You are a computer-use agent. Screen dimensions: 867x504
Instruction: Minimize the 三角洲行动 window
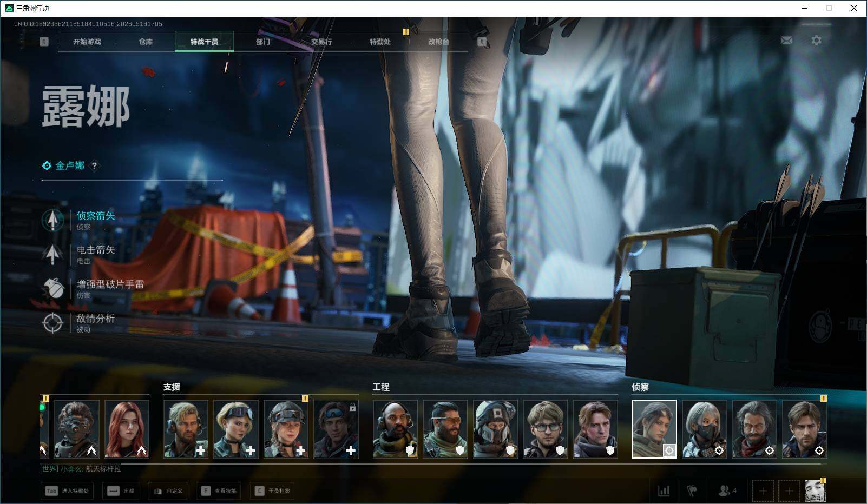tap(804, 8)
